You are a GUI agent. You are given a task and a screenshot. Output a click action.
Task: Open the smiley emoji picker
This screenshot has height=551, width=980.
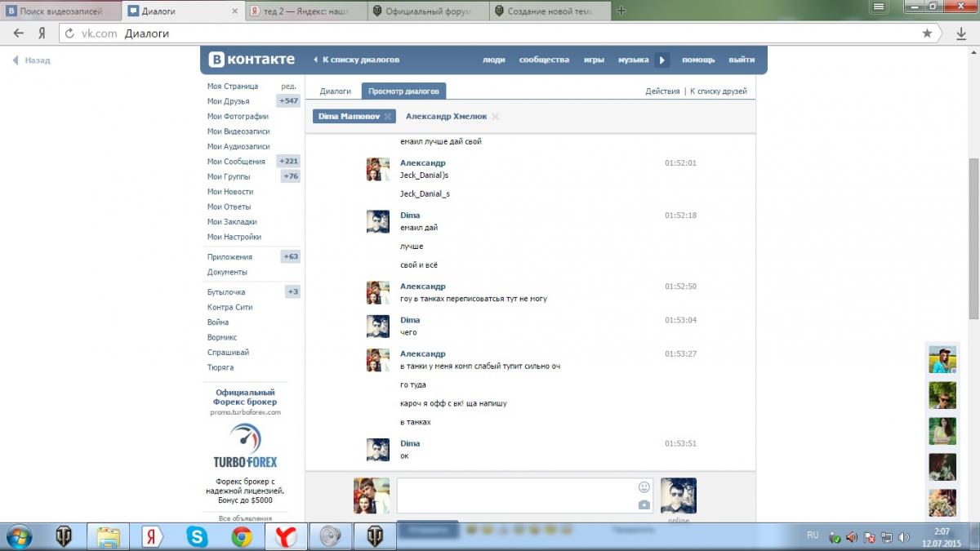pos(644,487)
